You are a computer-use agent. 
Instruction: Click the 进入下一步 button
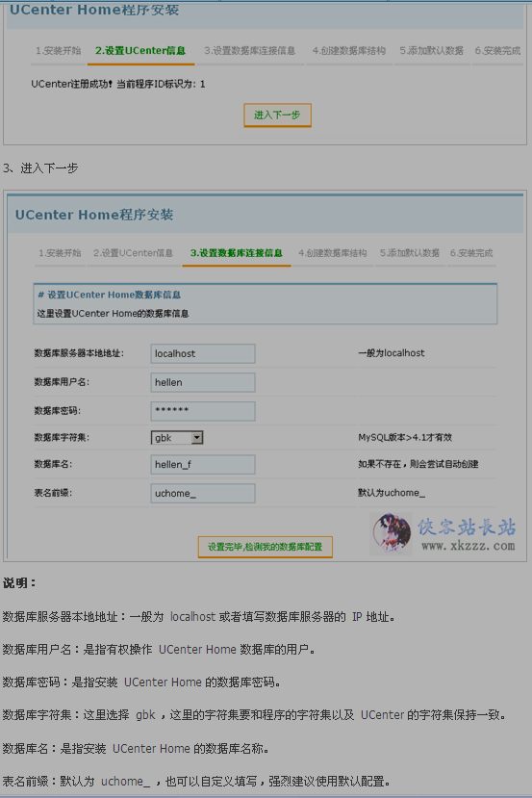point(277,115)
